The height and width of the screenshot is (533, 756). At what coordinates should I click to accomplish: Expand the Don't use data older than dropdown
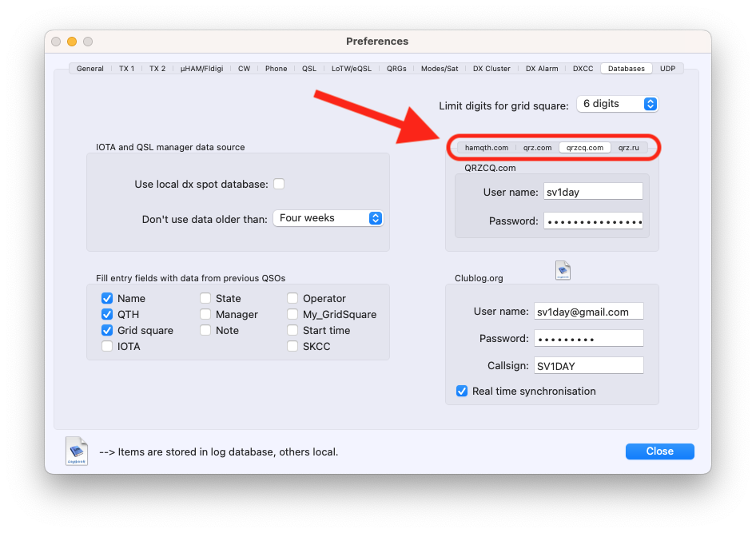coord(328,218)
